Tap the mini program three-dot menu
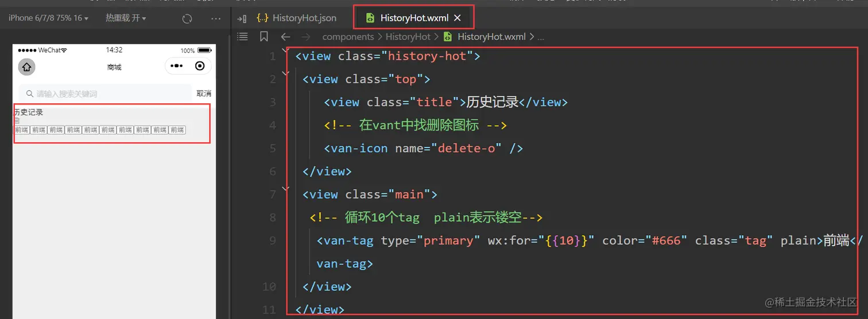 coord(176,66)
